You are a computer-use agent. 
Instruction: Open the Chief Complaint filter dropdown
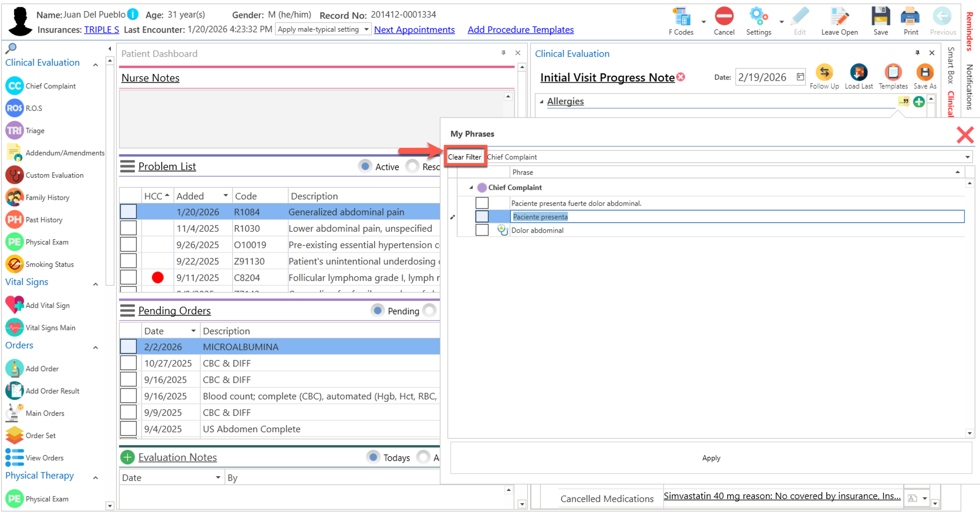click(967, 157)
